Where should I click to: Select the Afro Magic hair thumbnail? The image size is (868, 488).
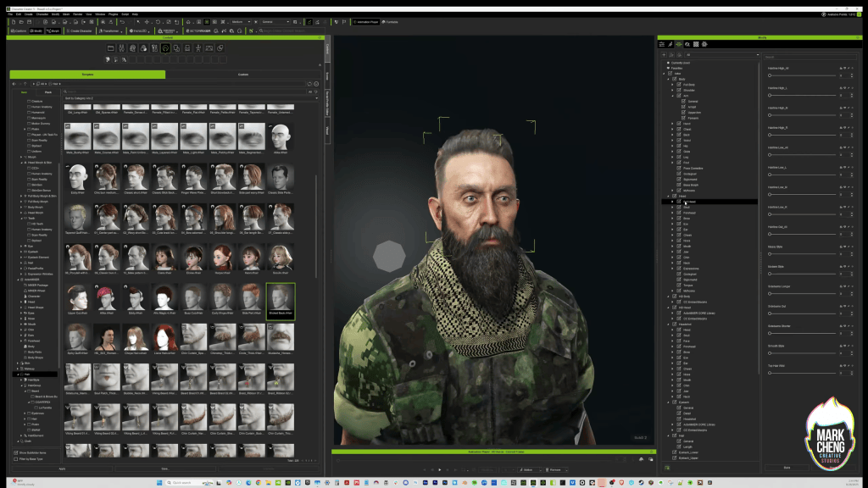coord(164,299)
